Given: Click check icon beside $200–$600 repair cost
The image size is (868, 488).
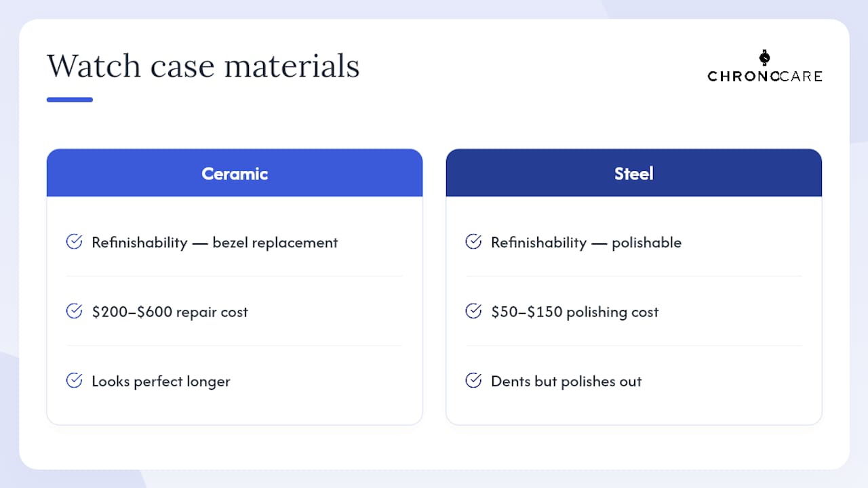Looking at the screenshot, I should 75,311.
